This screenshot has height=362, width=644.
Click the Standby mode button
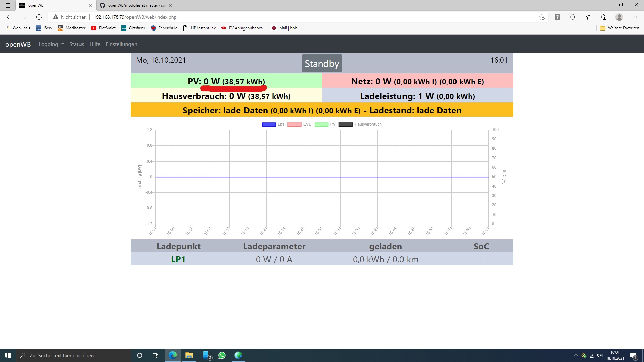pyautogui.click(x=322, y=63)
